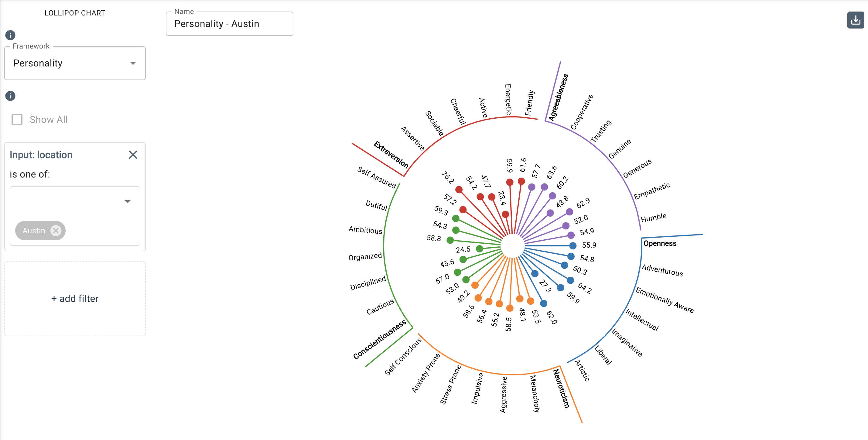Viewport: 868px width, 440px height.
Task: Select the Openness category label
Action: [x=659, y=243]
